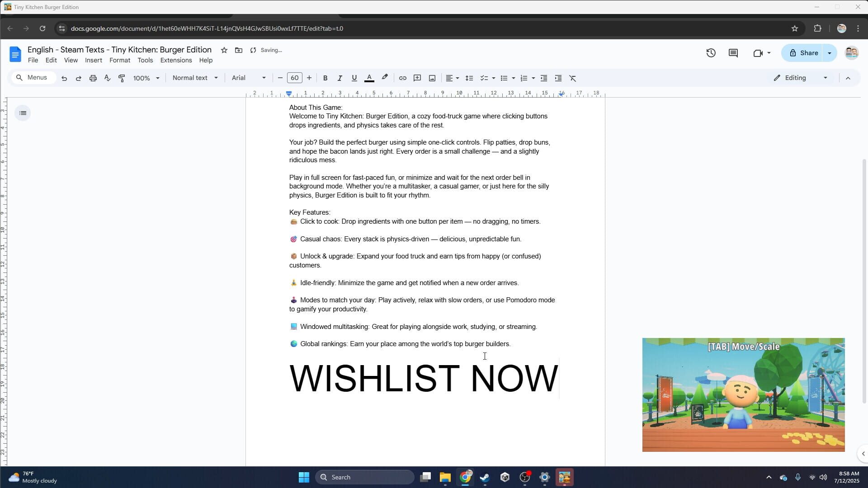Apply italic formatting
Image resolution: width=868 pixels, height=488 pixels.
pos(340,78)
